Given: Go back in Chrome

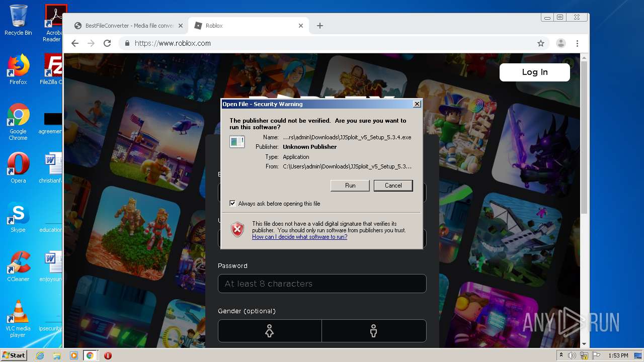Looking at the screenshot, I should 75,43.
